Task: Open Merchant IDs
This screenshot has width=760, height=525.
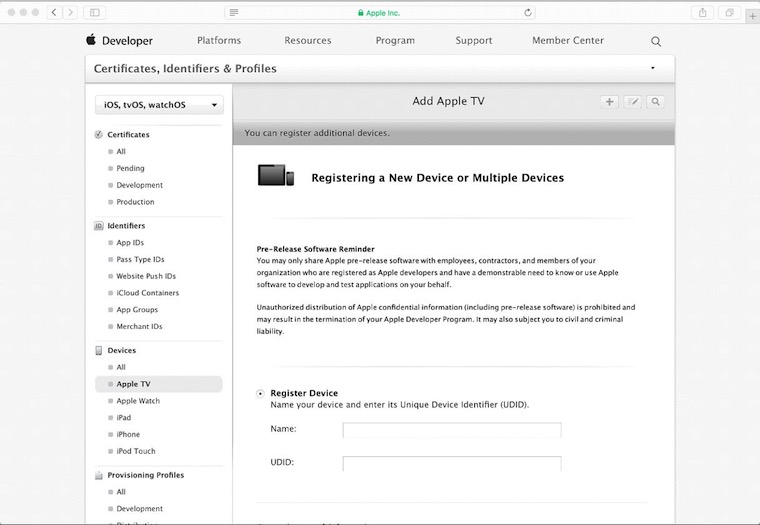Action: [139, 326]
